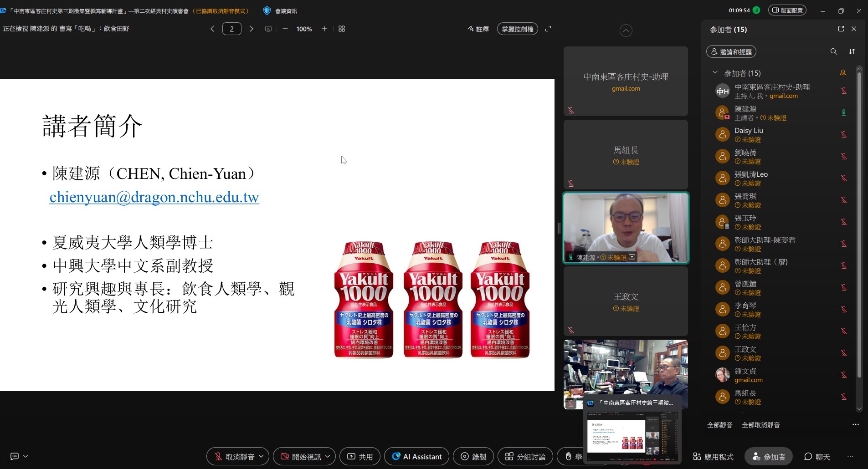868x469 pixels.
Task: Collapse the 參加者 (15) list
Action: tap(715, 73)
